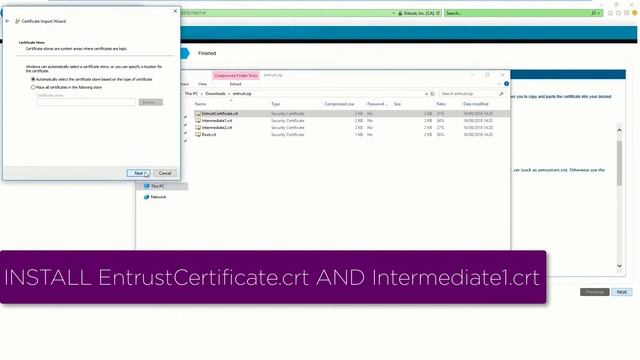Click the Previous button on the Entrust page
The image size is (640, 360).
595,292
